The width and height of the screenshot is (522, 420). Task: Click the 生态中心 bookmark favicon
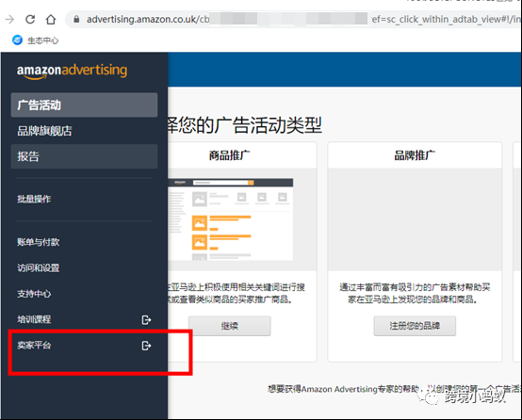pyautogui.click(x=17, y=40)
